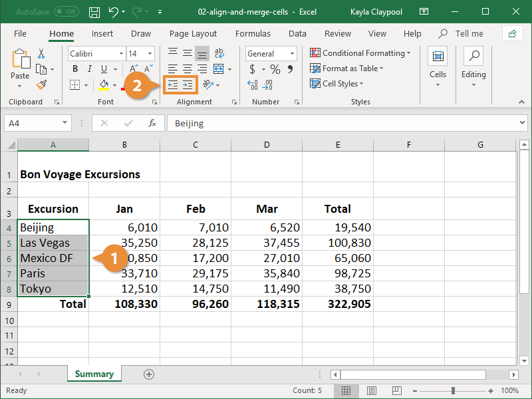The width and height of the screenshot is (532, 399).
Task: Toggle the AutoSave switch
Action: pyautogui.click(x=66, y=12)
